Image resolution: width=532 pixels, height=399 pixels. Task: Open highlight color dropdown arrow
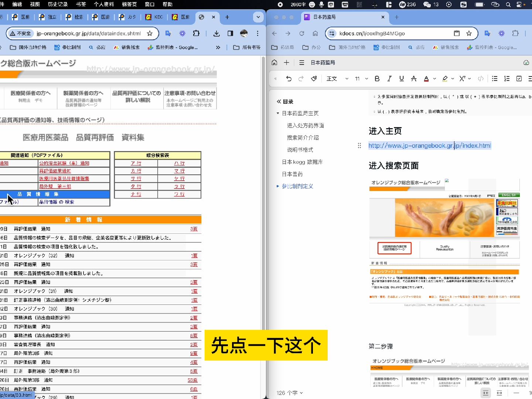pyautogui.click(x=453, y=78)
